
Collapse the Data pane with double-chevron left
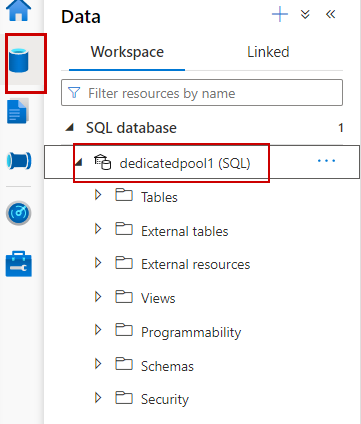[330, 14]
